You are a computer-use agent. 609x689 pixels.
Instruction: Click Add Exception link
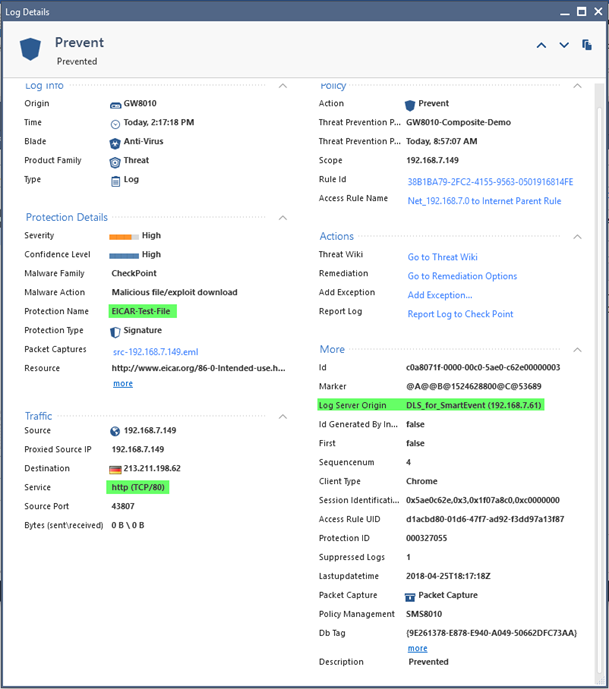(x=440, y=295)
